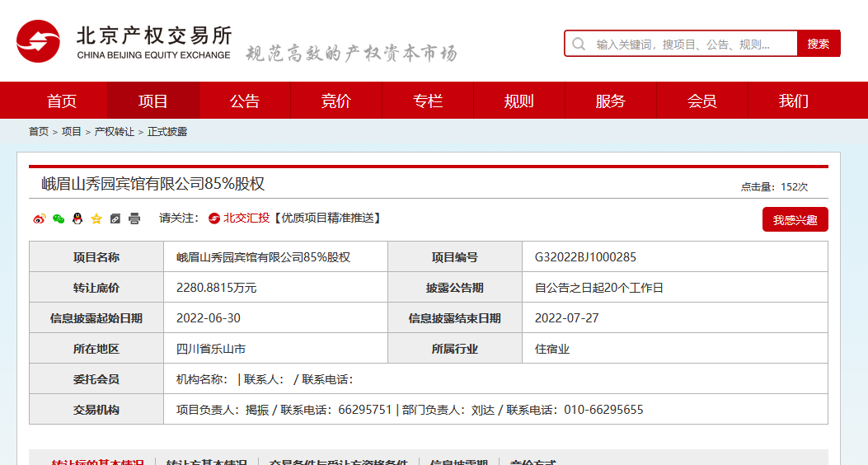Screen dimensions: 868x465
Task: Switch to 交易条件与受让方资格条件 tab
Action: pyautogui.click(x=338, y=463)
